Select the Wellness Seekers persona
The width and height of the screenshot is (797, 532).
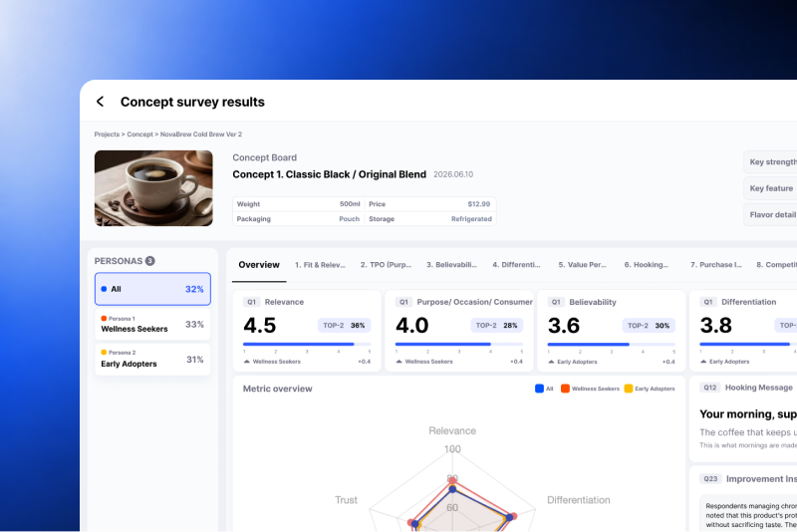pos(152,324)
